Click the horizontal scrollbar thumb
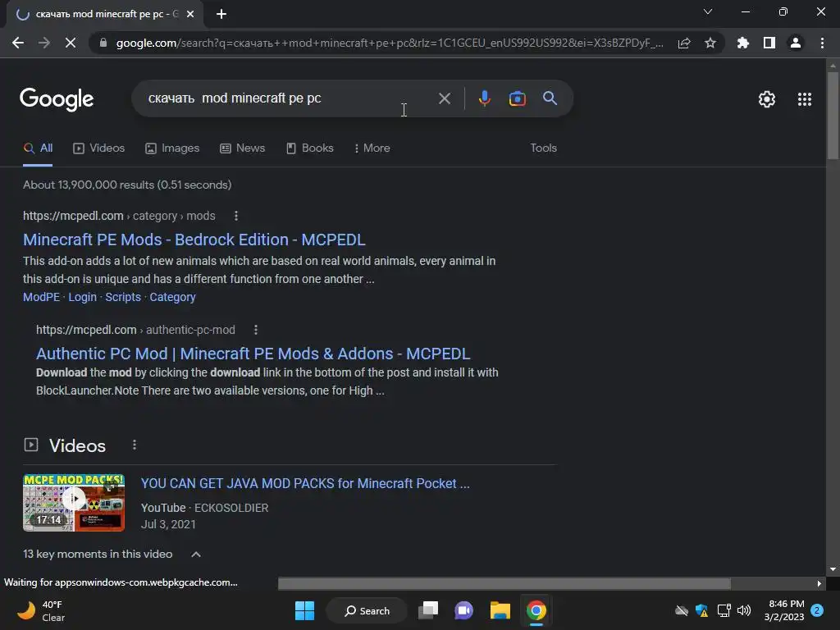The height and width of the screenshot is (630, 840). [x=504, y=583]
